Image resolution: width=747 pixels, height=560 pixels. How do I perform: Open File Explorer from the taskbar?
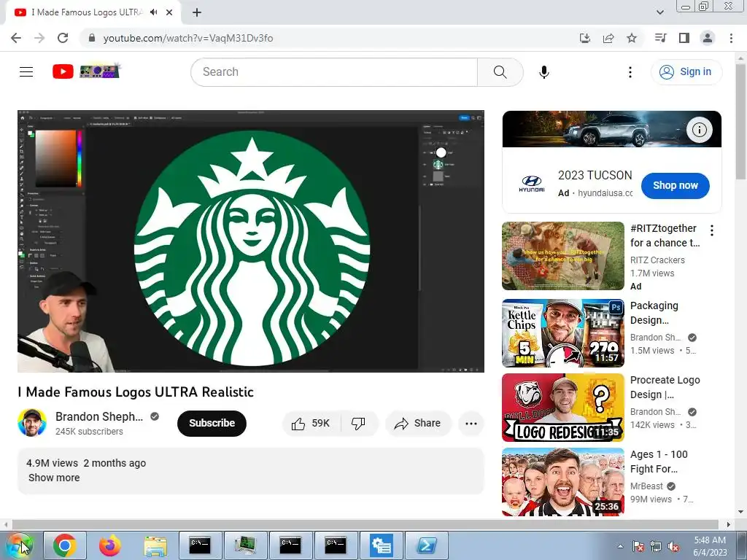point(155,545)
